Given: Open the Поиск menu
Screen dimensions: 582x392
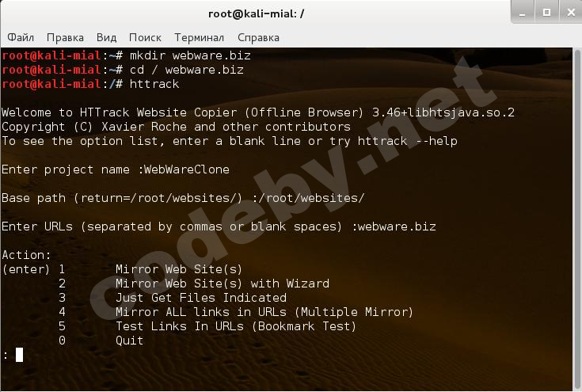Looking at the screenshot, I should pyautogui.click(x=145, y=37).
